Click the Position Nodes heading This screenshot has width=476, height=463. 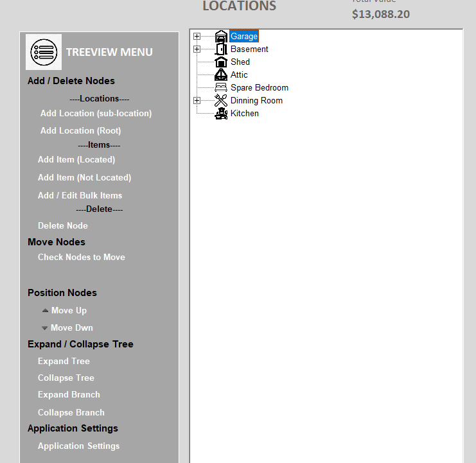coord(62,293)
